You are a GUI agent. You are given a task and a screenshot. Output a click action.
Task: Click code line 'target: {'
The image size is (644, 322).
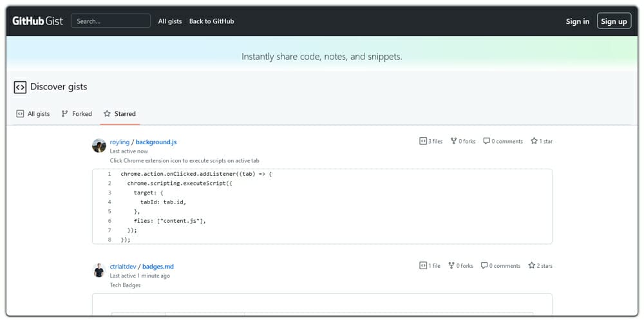[149, 193]
